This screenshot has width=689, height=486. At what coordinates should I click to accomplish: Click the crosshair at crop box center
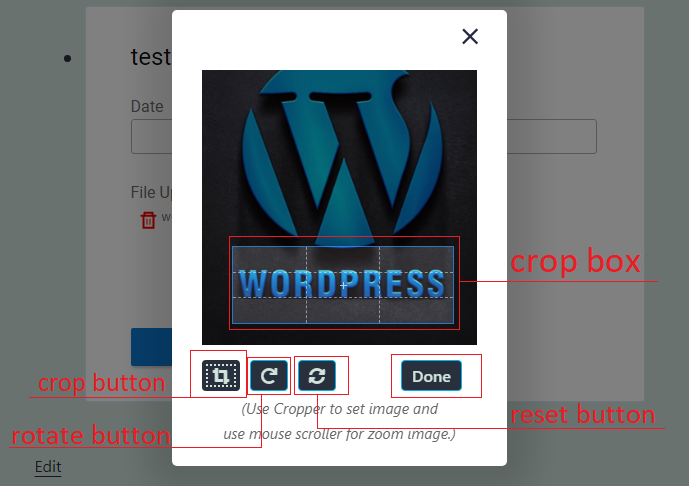pyautogui.click(x=342, y=285)
